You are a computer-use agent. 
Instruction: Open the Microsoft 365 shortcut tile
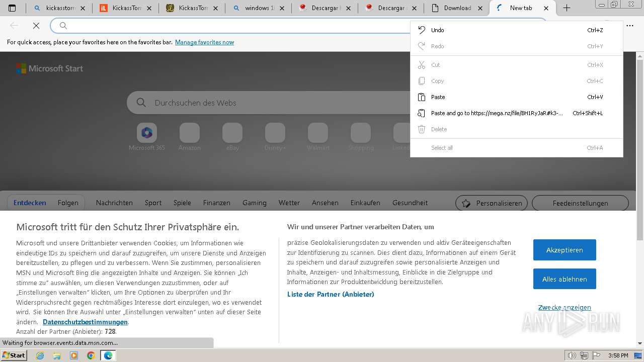(x=147, y=137)
